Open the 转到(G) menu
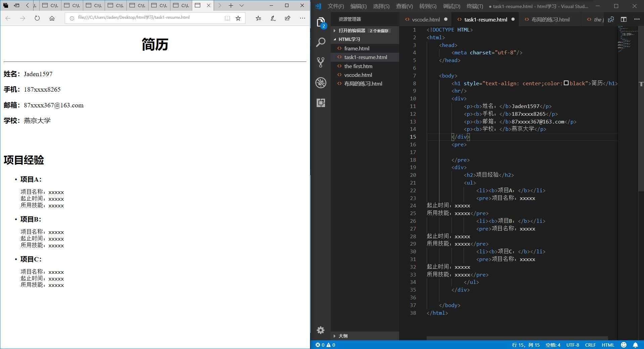644x349 pixels. (428, 6)
